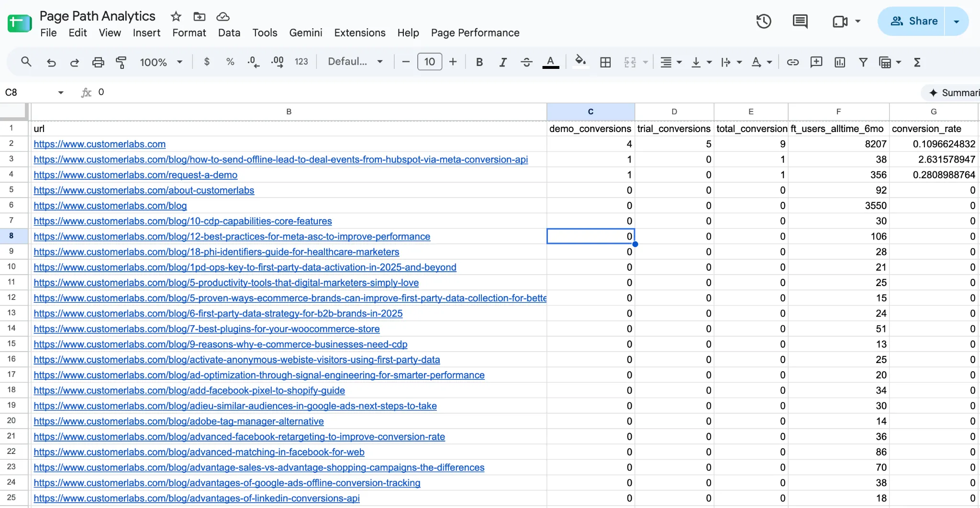
Task: Open the Data menu
Action: click(x=229, y=33)
